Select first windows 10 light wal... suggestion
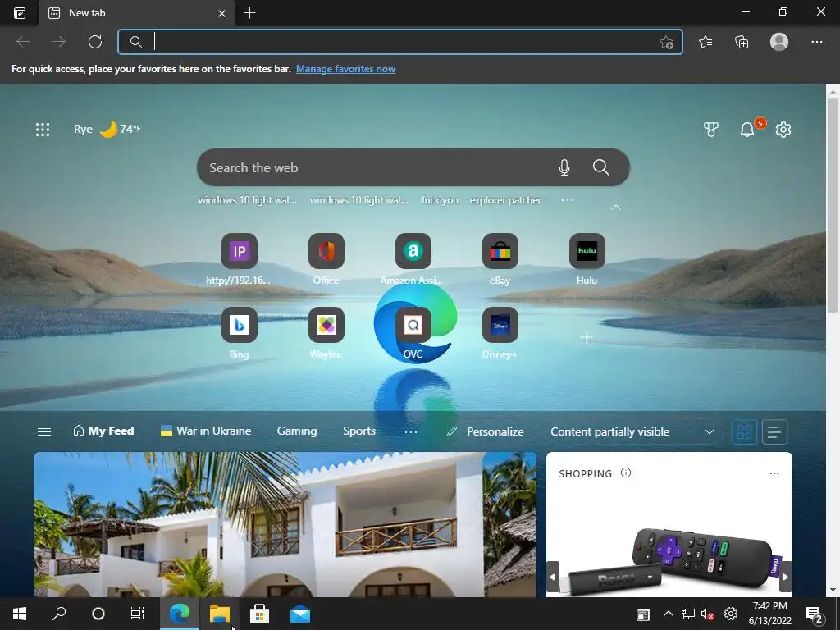840x630 pixels. 247,200
